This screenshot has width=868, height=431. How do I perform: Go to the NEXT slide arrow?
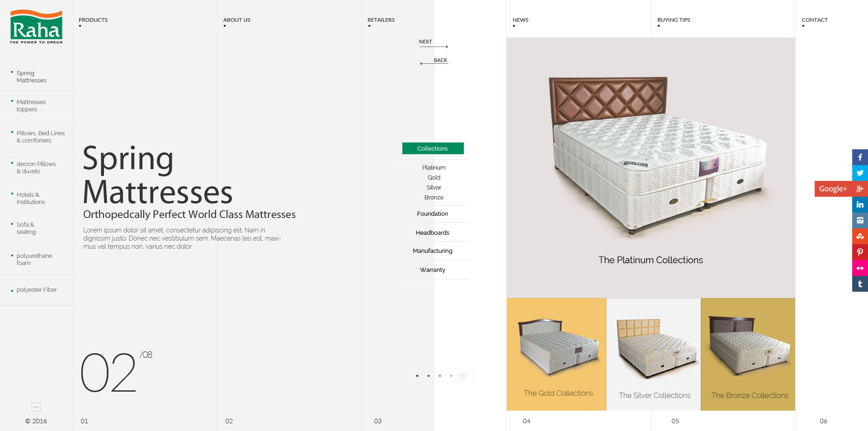point(433,43)
